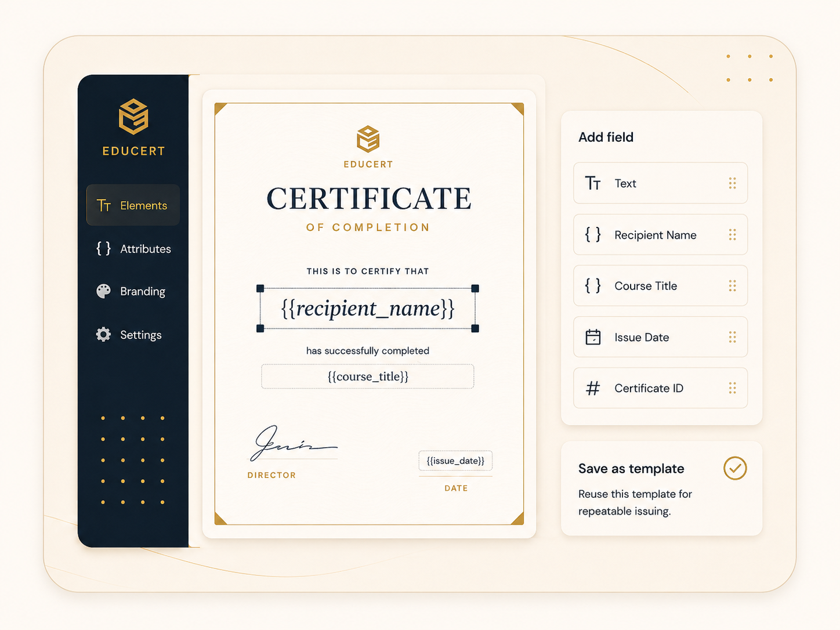Click the Recipient Name braces icon
The width and height of the screenshot is (840, 630).
tap(593, 234)
